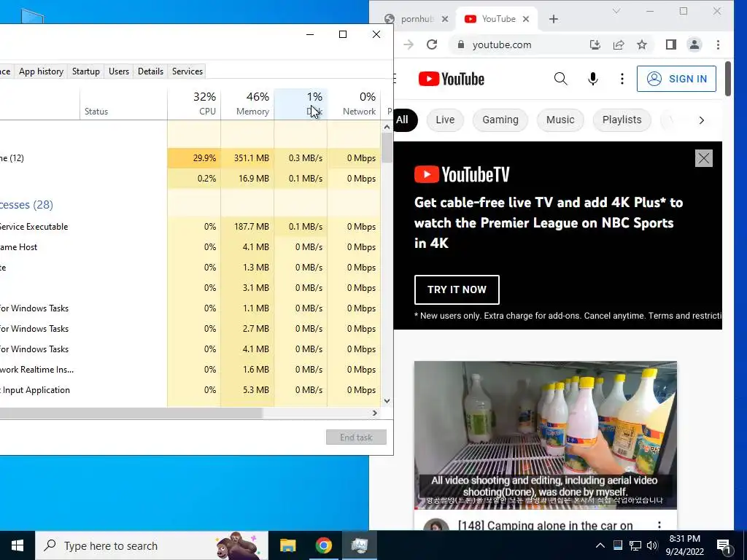Open video options three-dot menu for camping video
Viewport: 747px width, 560px height.
click(x=659, y=525)
